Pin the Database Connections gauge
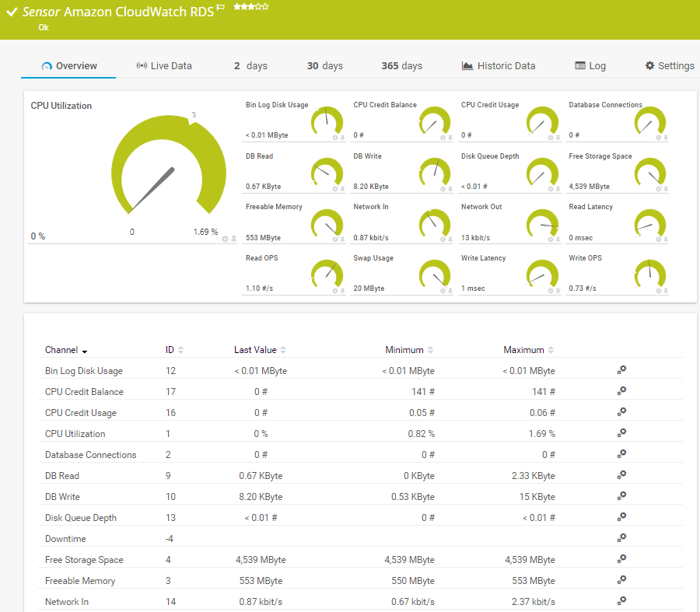Viewport: 700px width, 612px height. [x=666, y=138]
